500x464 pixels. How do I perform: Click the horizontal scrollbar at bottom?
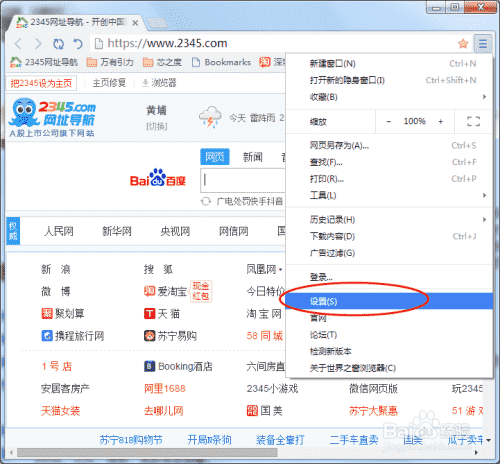pyautogui.click(x=147, y=453)
